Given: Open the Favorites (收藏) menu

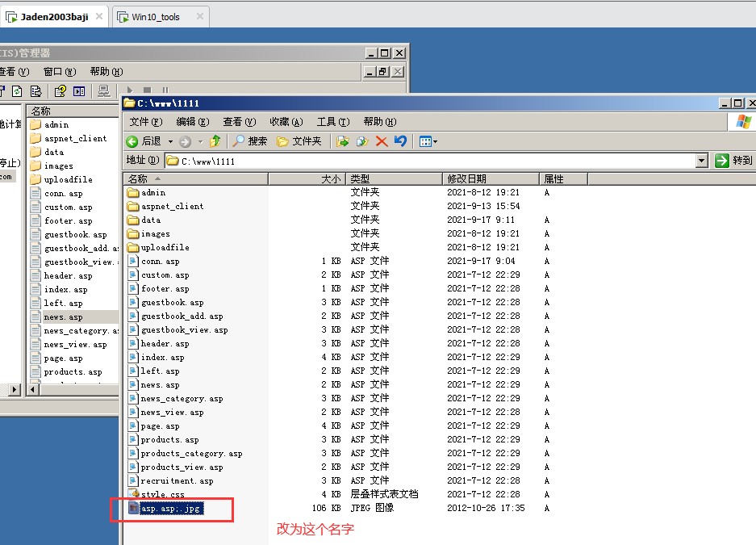Looking at the screenshot, I should pyautogui.click(x=286, y=122).
